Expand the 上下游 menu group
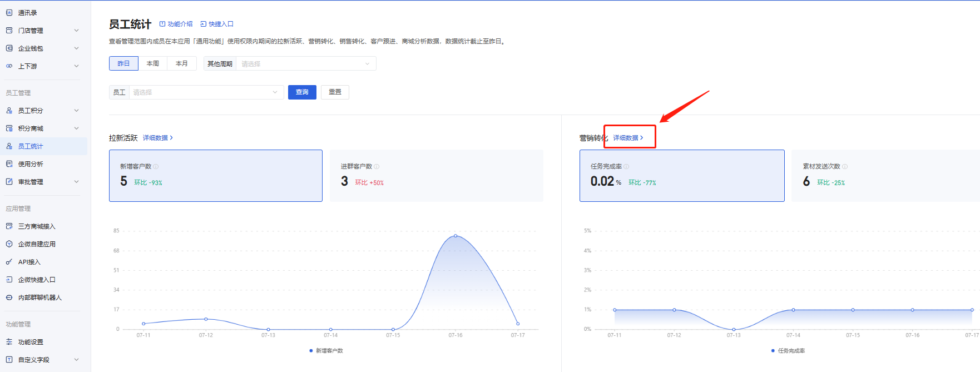 click(77, 66)
